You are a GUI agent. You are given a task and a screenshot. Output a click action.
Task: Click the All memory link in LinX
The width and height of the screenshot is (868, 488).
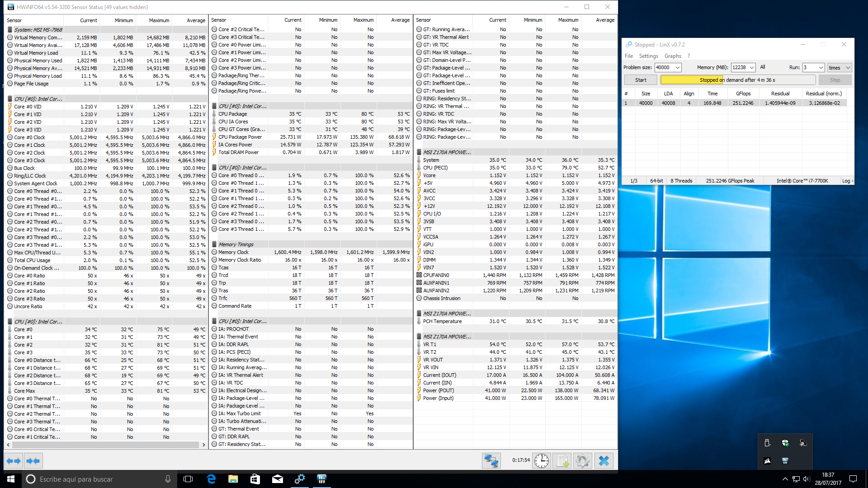(x=763, y=67)
